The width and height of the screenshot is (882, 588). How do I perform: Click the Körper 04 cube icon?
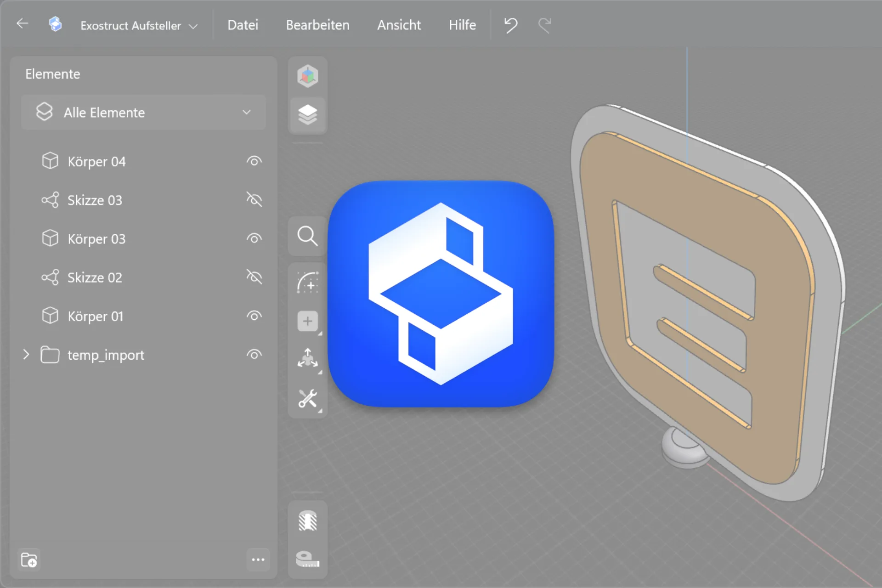pyautogui.click(x=50, y=161)
